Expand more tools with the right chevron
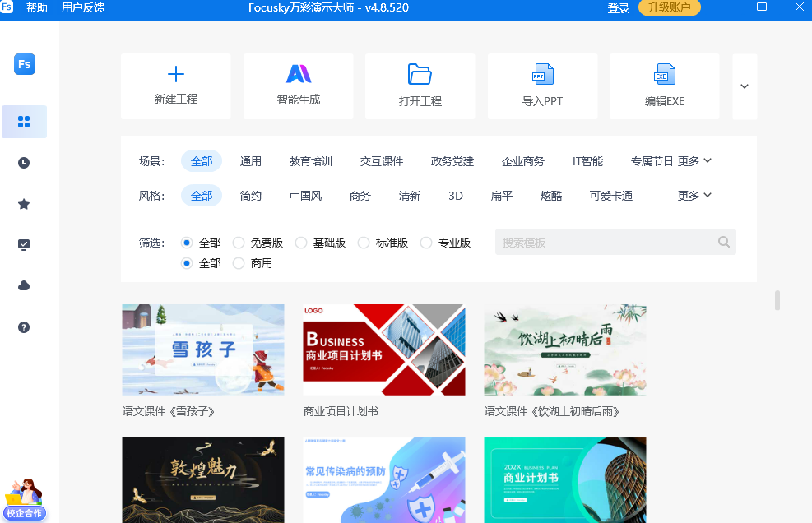 (744, 86)
